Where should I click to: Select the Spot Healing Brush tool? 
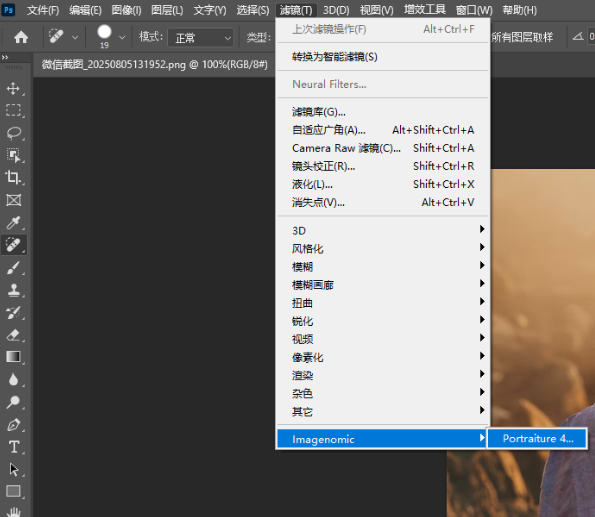[13, 245]
